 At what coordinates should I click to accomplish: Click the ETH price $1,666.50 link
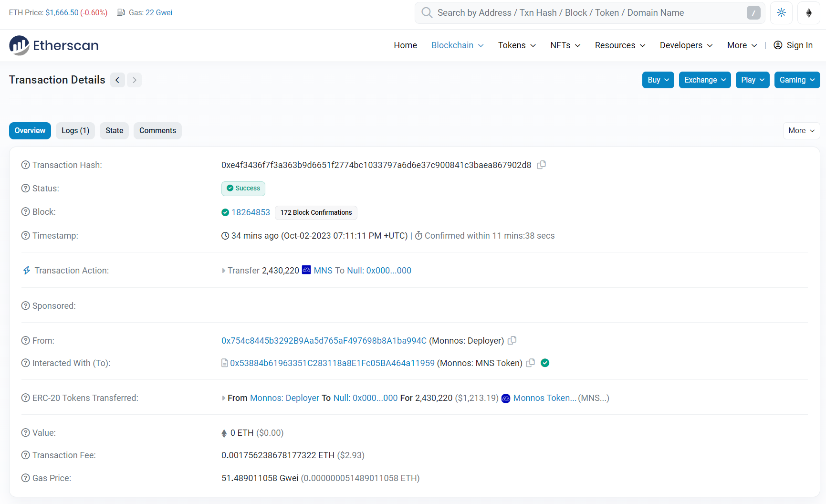click(x=62, y=13)
